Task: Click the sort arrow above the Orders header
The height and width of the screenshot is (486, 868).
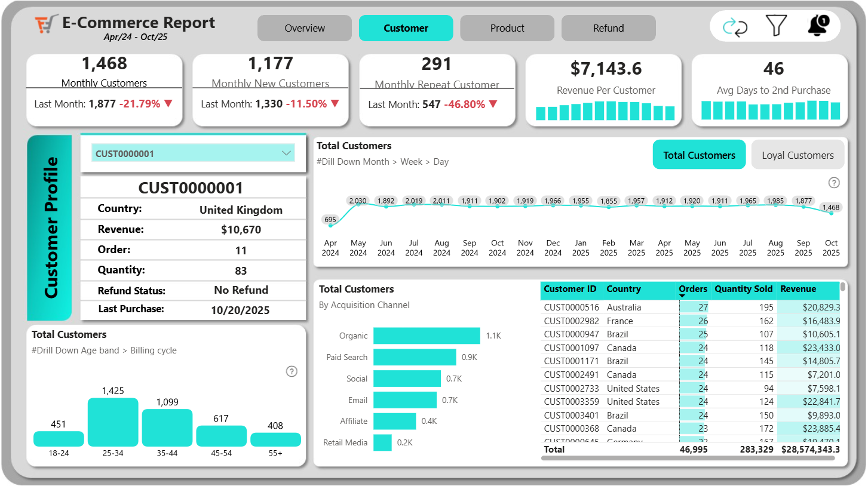Action: point(682,296)
